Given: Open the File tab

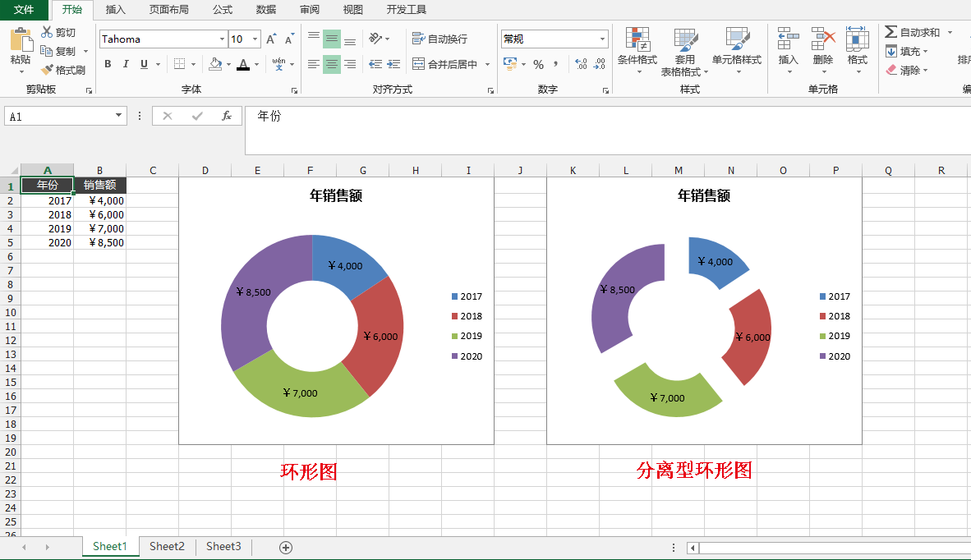Looking at the screenshot, I should [24, 9].
